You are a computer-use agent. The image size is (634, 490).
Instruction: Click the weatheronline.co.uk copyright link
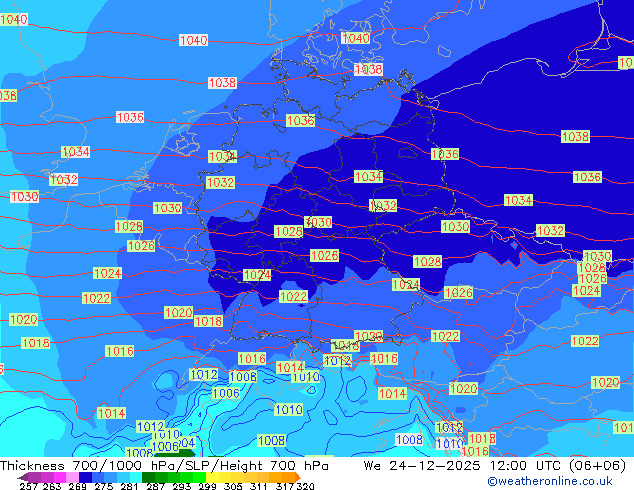tap(549, 481)
